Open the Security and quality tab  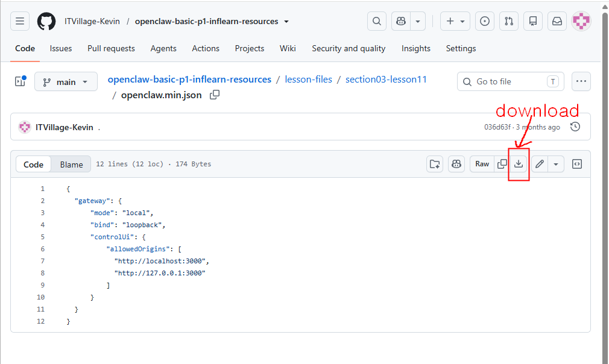[x=349, y=48]
